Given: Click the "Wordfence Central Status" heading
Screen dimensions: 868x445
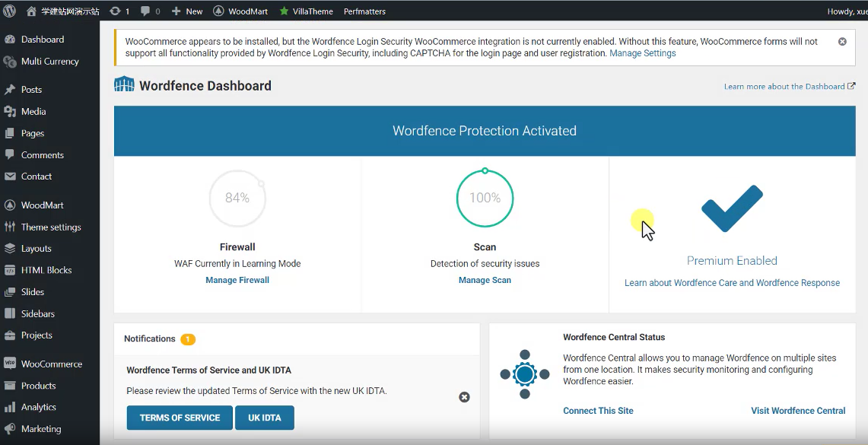Looking at the screenshot, I should 614,337.
